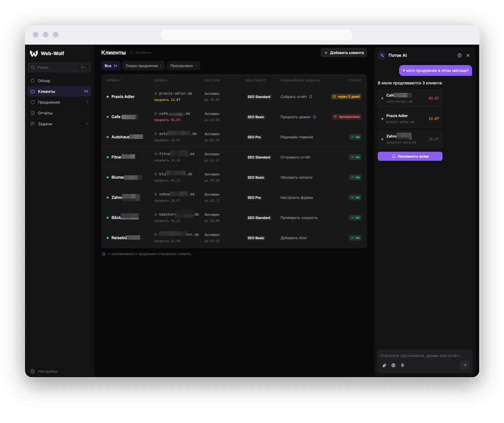
Task: Click the Настроить формы task
Action: click(x=297, y=198)
